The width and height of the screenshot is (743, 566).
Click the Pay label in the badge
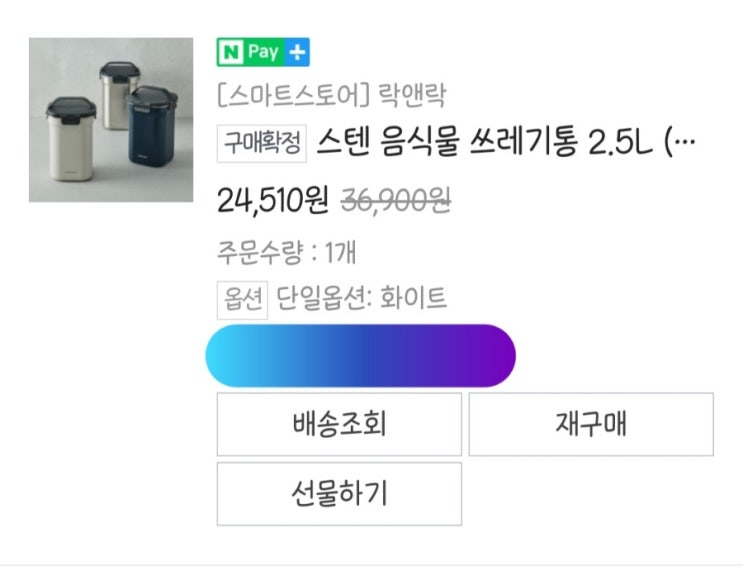[263, 51]
